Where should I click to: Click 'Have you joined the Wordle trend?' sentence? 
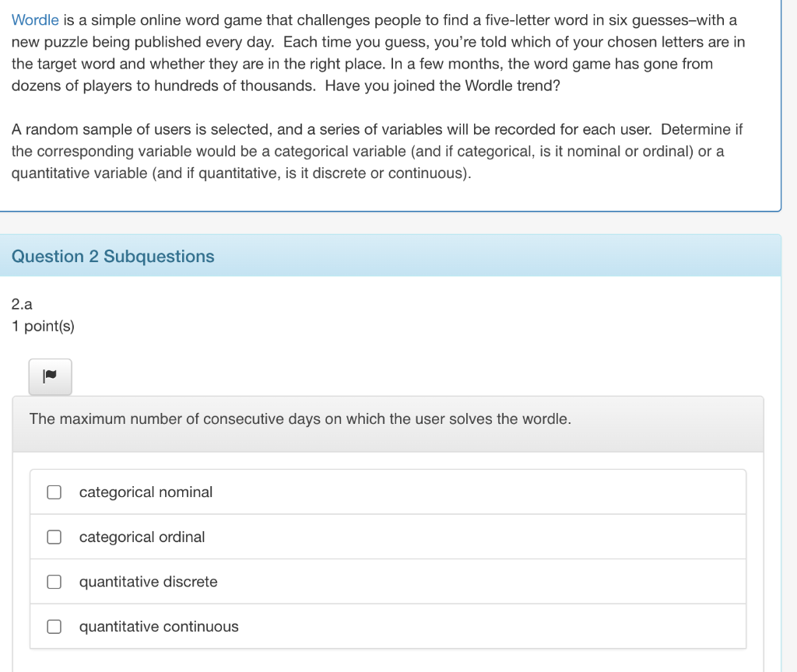tap(442, 86)
